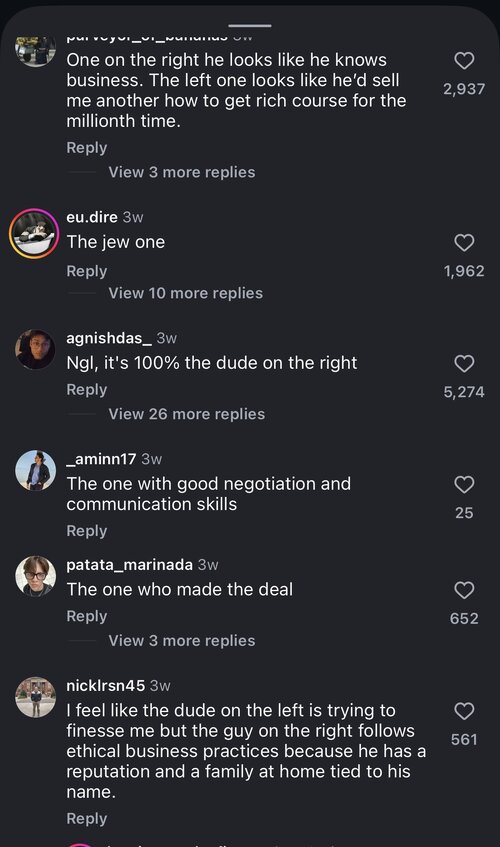Expand 10 more replies under eu.dire
500x847 pixels.
[x=185, y=293]
